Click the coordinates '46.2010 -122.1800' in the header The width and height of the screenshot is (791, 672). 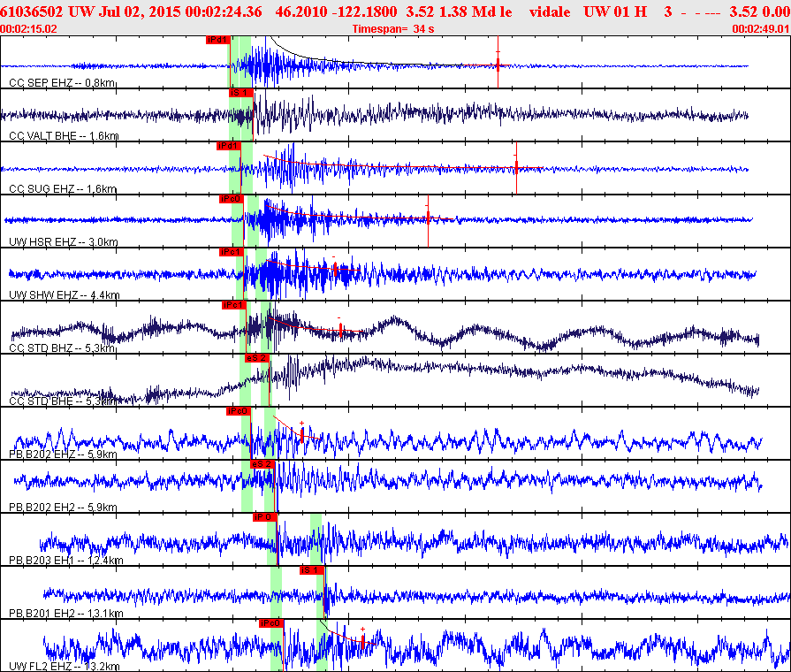(336, 11)
